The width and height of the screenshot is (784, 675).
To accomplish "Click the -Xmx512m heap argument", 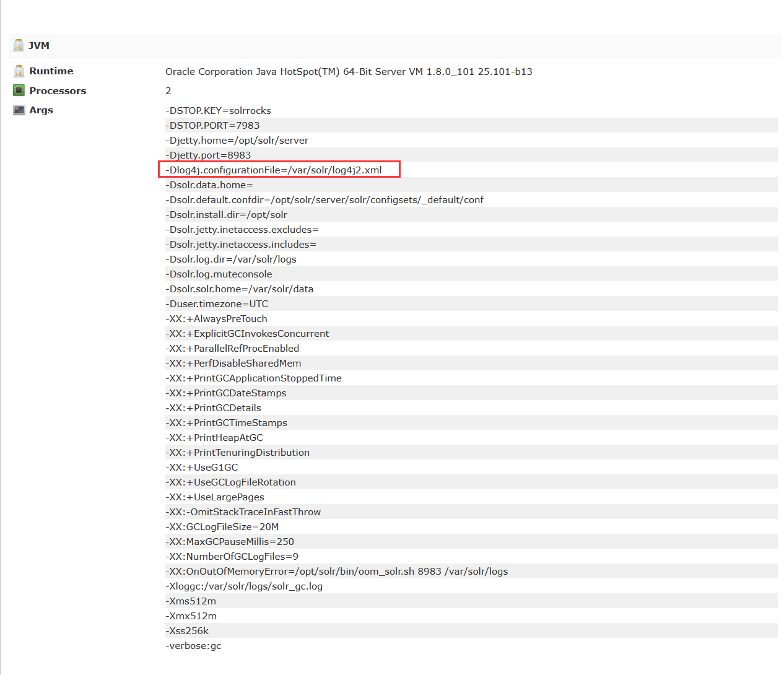I will click(x=191, y=616).
